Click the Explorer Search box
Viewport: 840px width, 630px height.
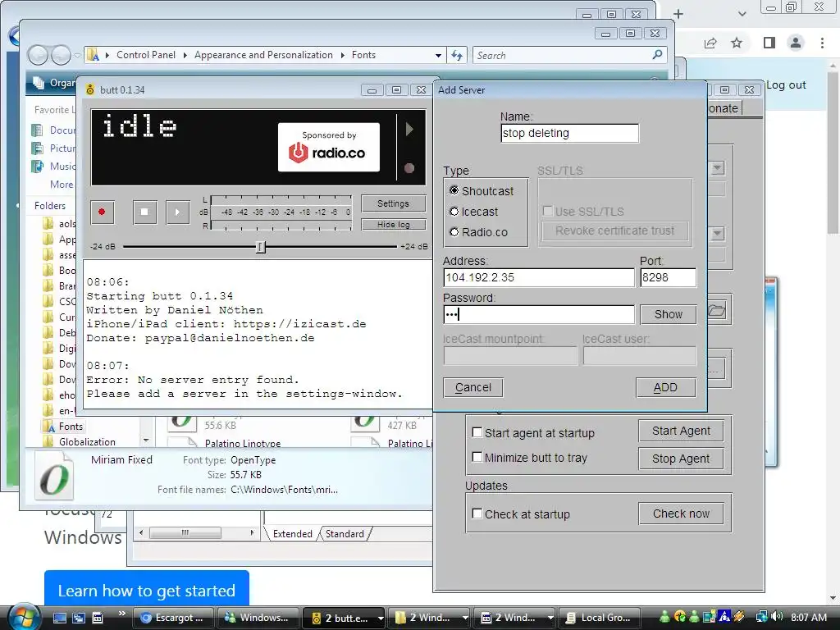point(563,55)
